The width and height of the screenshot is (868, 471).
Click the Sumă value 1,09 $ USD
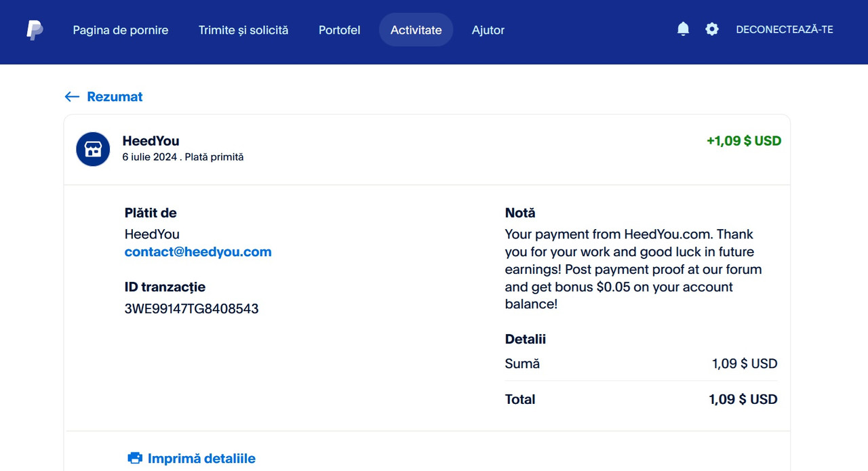[745, 364]
